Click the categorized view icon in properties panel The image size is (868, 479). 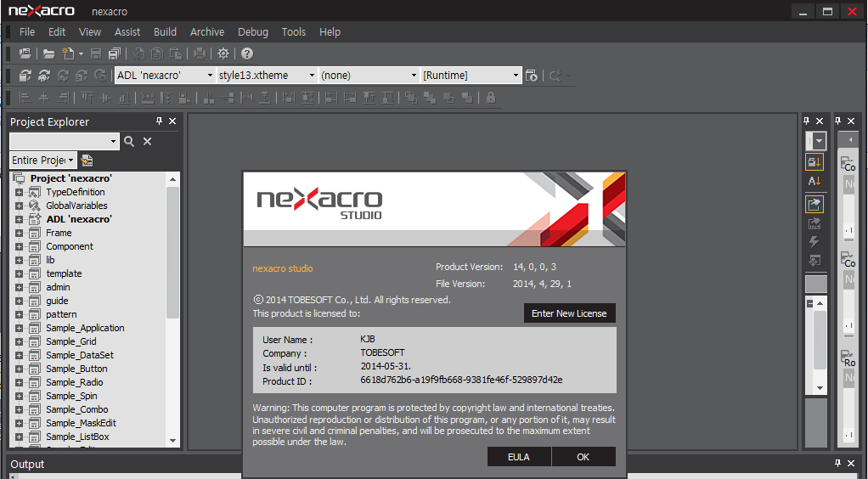click(814, 161)
